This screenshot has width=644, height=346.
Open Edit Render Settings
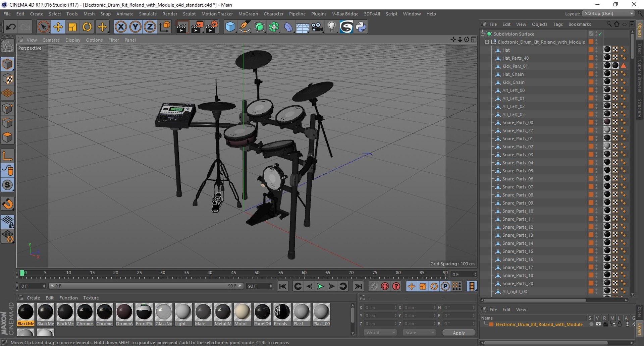click(x=212, y=27)
